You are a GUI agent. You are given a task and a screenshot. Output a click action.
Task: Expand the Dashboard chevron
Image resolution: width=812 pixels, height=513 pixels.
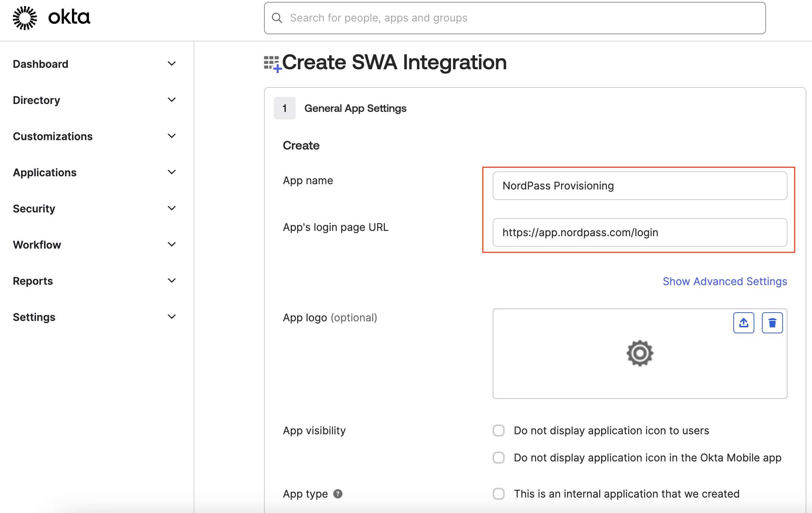pyautogui.click(x=172, y=64)
